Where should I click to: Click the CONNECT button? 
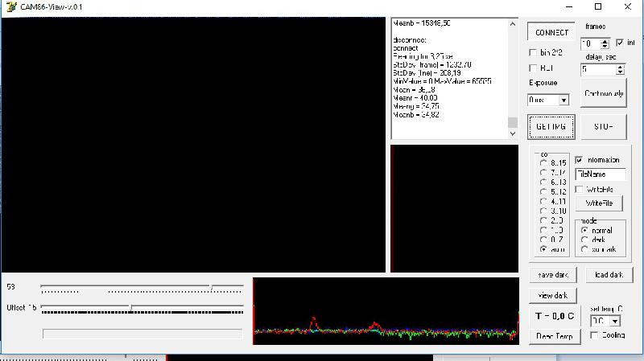click(x=551, y=32)
